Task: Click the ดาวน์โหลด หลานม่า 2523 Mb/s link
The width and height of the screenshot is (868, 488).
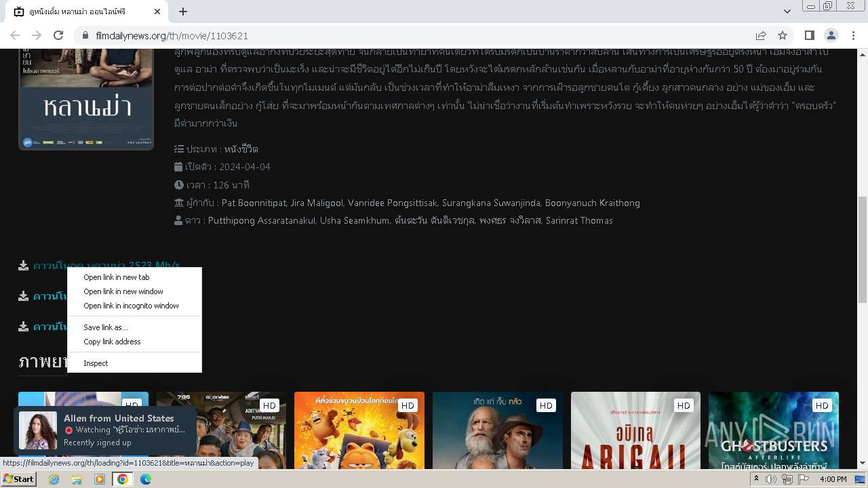Action: coord(106,265)
